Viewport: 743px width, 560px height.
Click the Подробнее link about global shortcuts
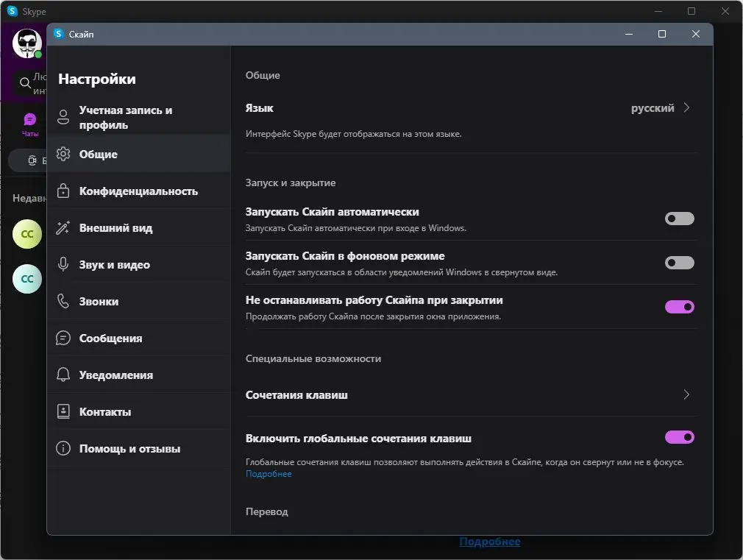tap(267, 473)
